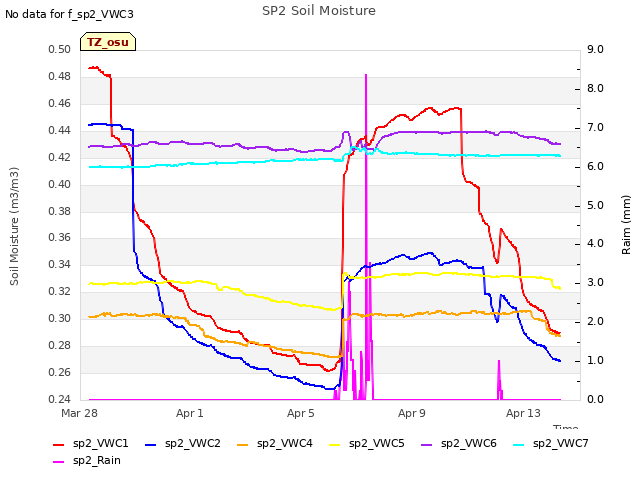
Task: Click the sp2_VWC1 legend entry
Action: coord(91,444)
